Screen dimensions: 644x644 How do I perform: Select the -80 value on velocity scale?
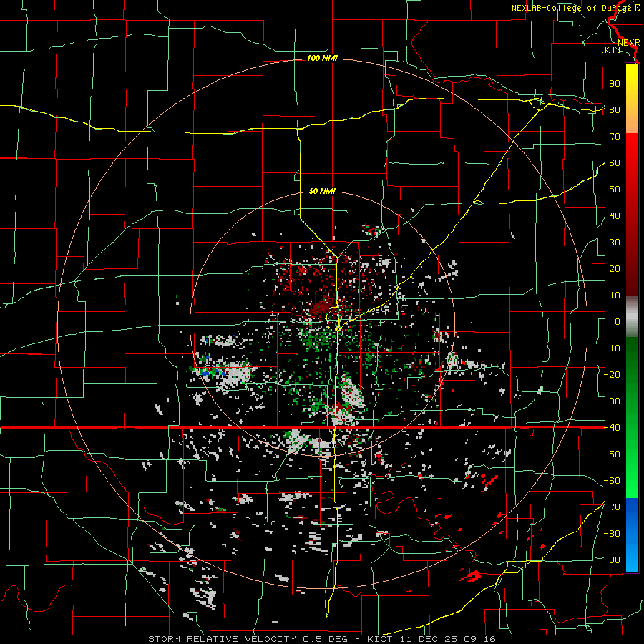pyautogui.click(x=612, y=534)
